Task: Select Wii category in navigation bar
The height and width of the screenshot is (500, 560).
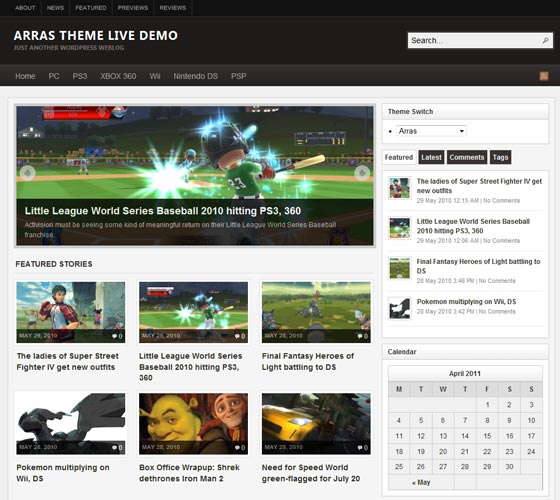Action: coord(155,76)
